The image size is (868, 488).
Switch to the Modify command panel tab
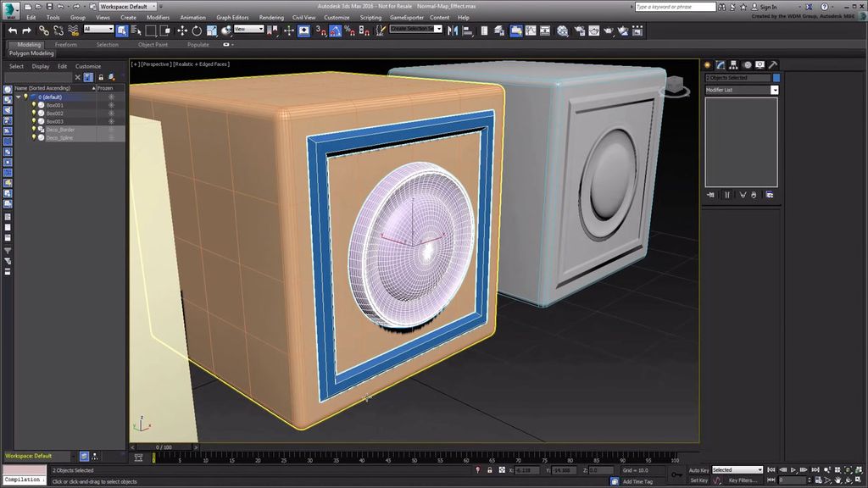point(721,64)
